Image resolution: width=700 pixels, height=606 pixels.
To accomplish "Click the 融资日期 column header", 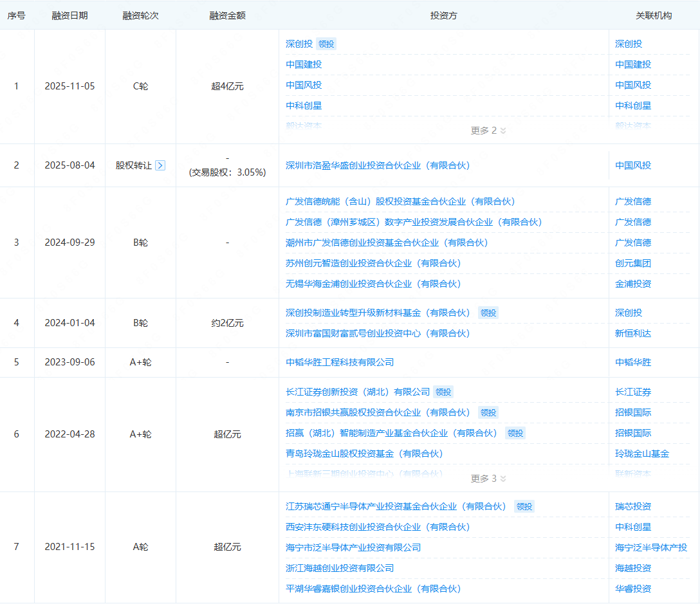I will click(x=69, y=15).
